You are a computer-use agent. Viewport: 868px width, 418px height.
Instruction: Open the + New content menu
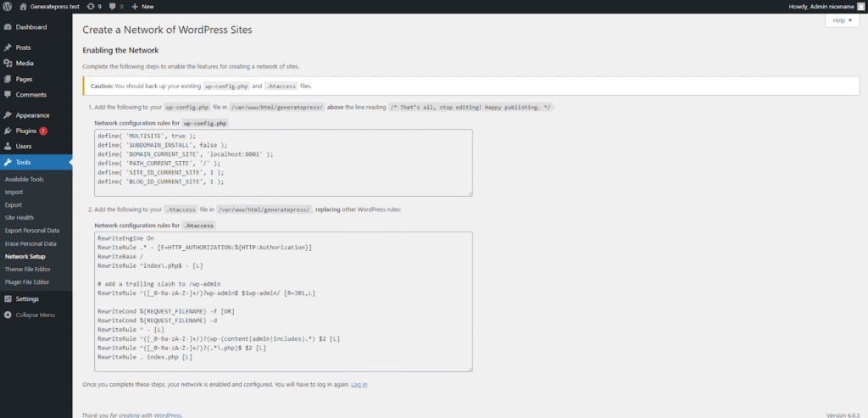pyautogui.click(x=142, y=6)
